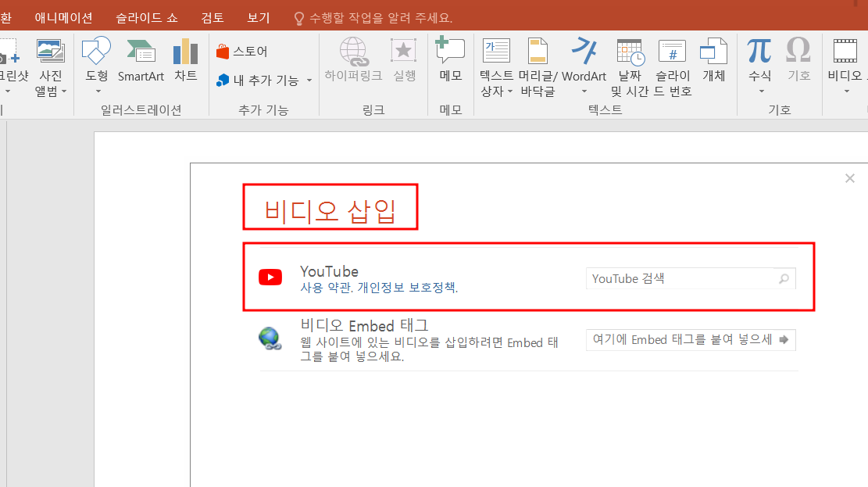868x487 pixels.
Task: Expand the Equation (수식) dropdown arrow
Action: [761, 91]
